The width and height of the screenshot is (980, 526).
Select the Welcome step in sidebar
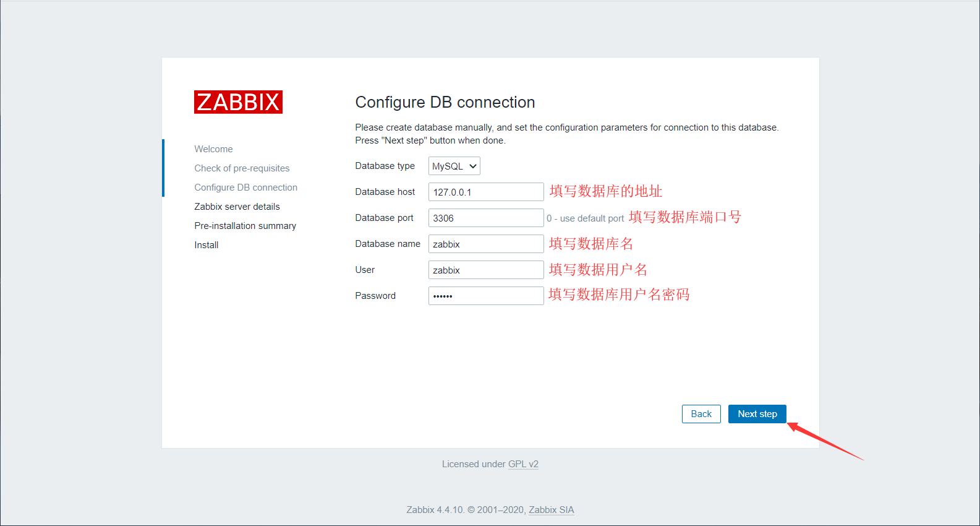point(213,149)
